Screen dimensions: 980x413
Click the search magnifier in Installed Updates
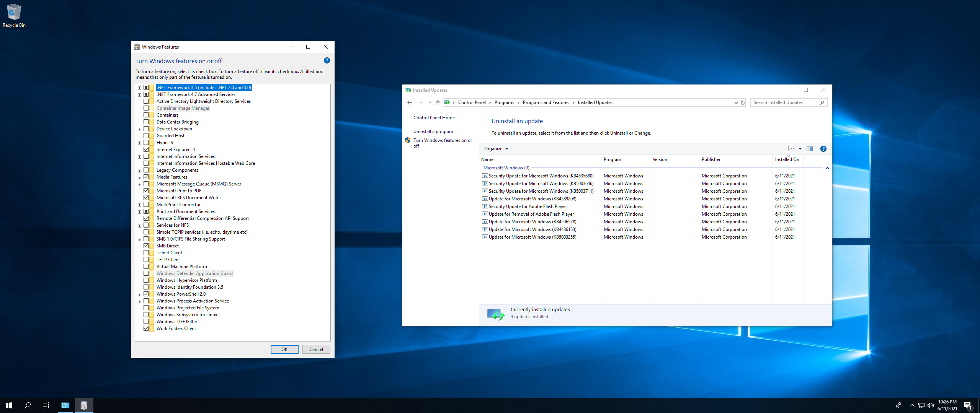point(822,102)
